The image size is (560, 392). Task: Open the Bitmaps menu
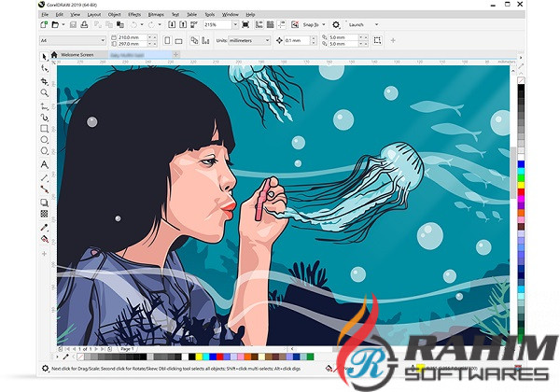pyautogui.click(x=156, y=15)
